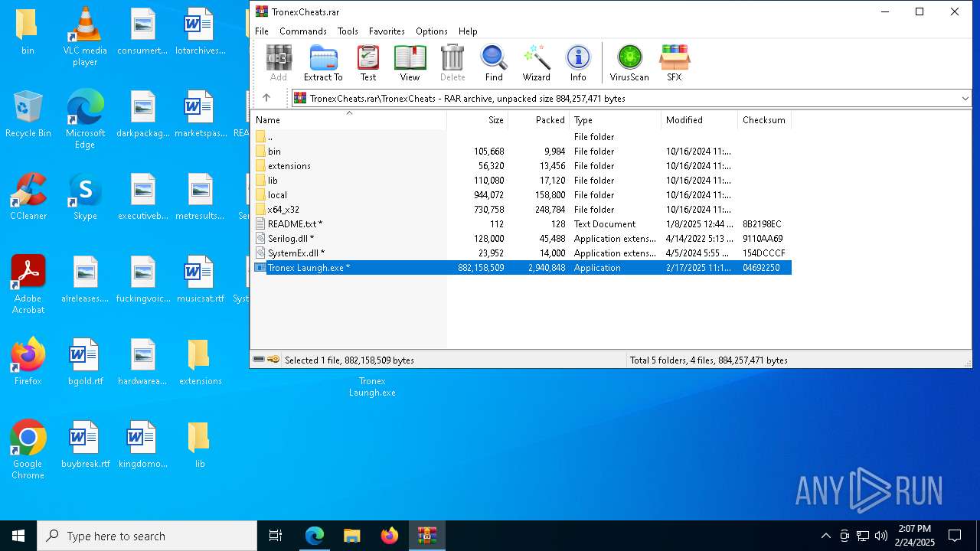
Task: Sort by Checksum column header
Action: (x=764, y=120)
